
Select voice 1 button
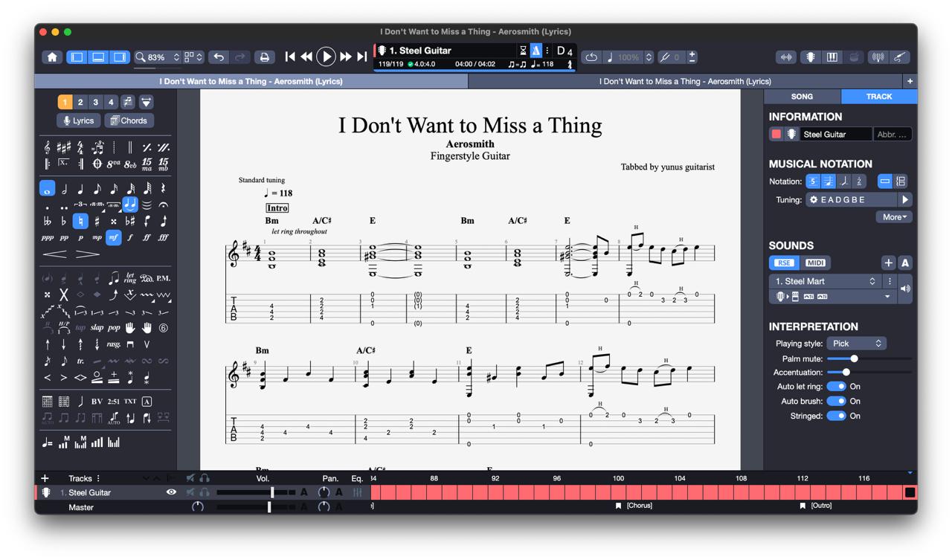coord(65,102)
